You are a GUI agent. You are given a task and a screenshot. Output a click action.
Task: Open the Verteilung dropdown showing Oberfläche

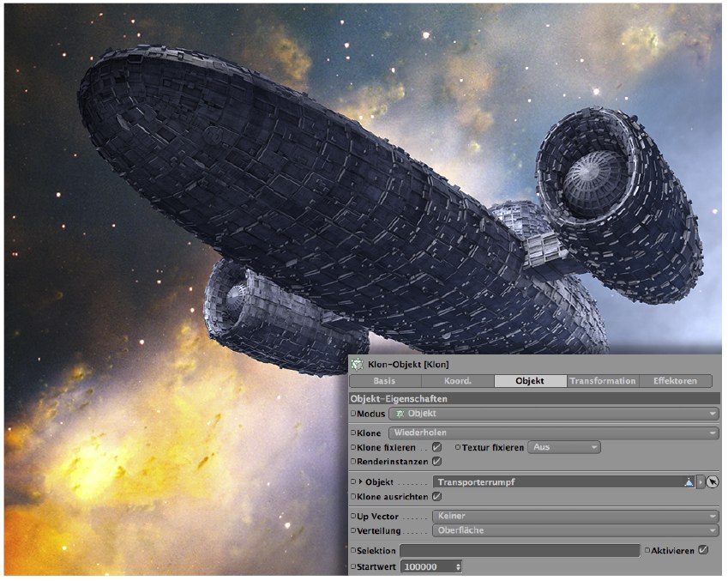tap(575, 530)
